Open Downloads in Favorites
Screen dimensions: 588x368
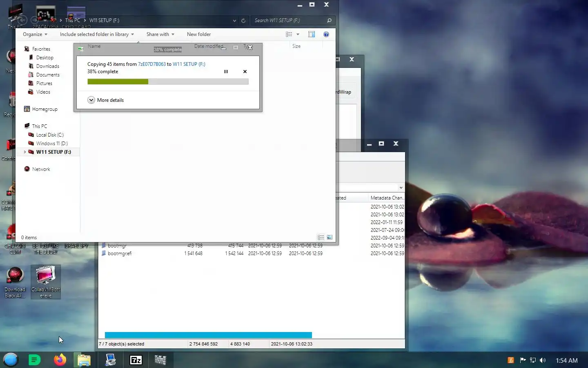pyautogui.click(x=44, y=66)
